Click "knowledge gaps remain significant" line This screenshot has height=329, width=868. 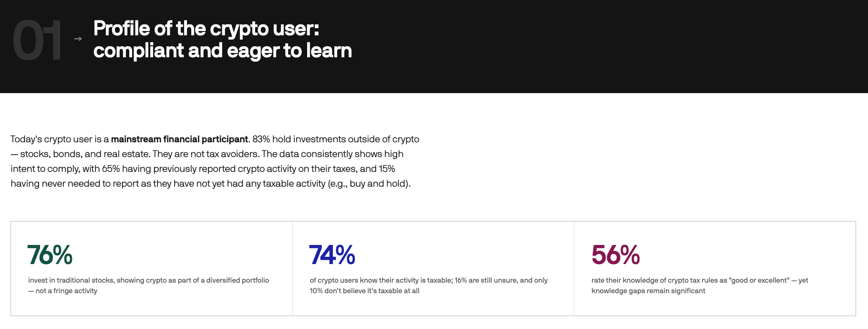648,291
